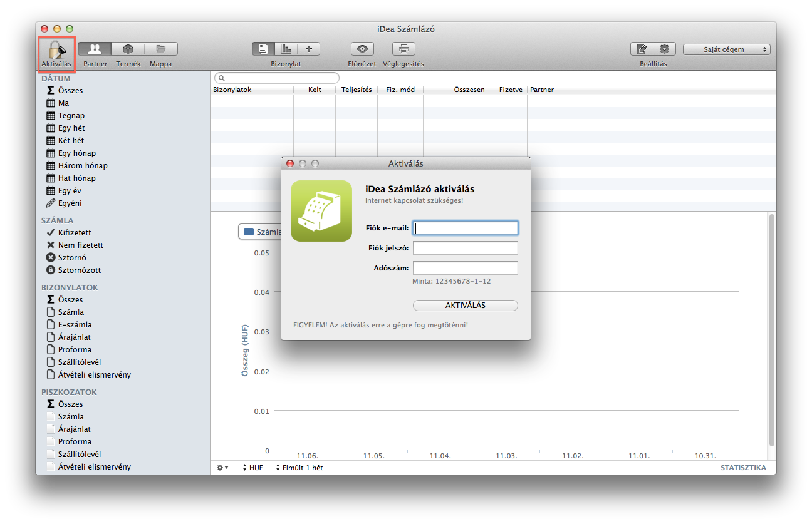Filter by Két hét
This screenshot has height=524, width=812.
65,141
